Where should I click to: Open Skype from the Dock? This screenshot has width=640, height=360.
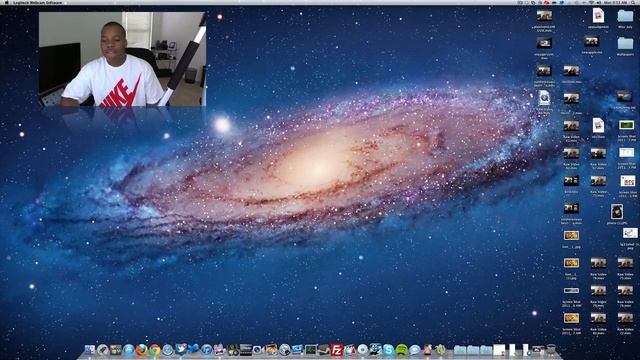tap(388, 350)
